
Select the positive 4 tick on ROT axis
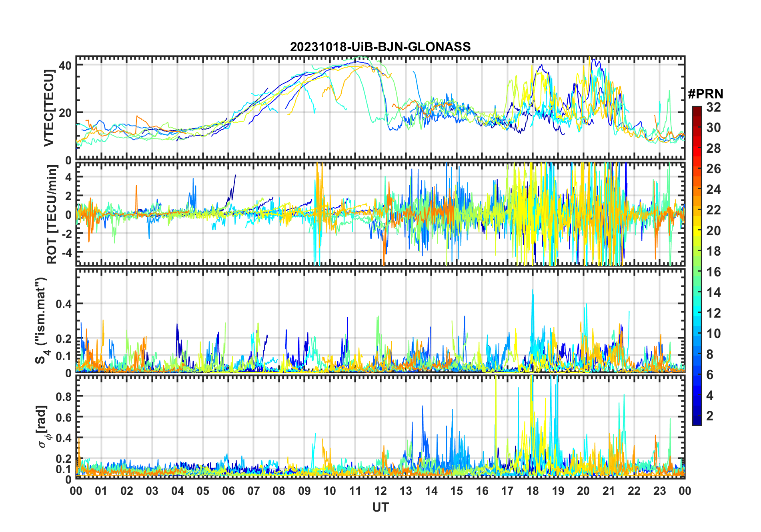pyautogui.click(x=68, y=177)
